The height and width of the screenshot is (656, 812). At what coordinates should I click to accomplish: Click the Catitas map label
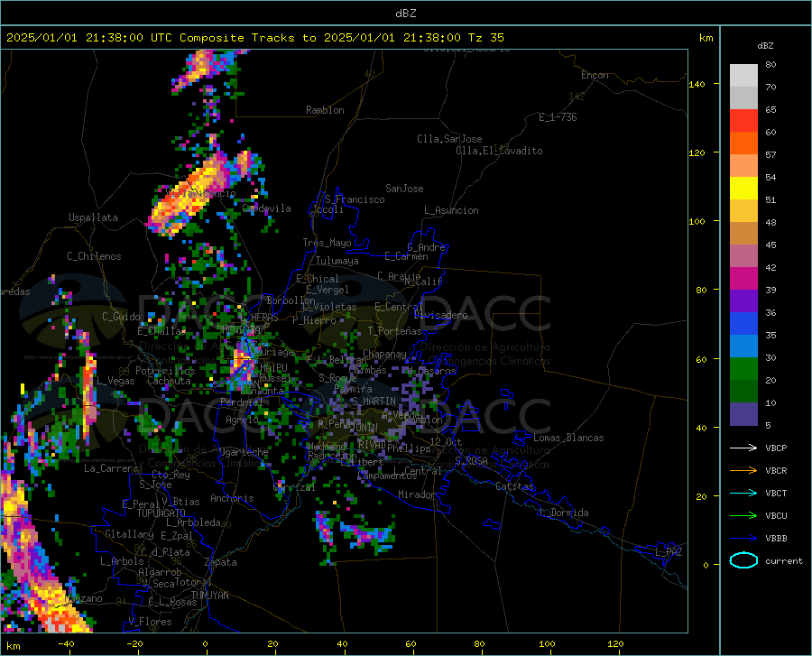tap(514, 486)
